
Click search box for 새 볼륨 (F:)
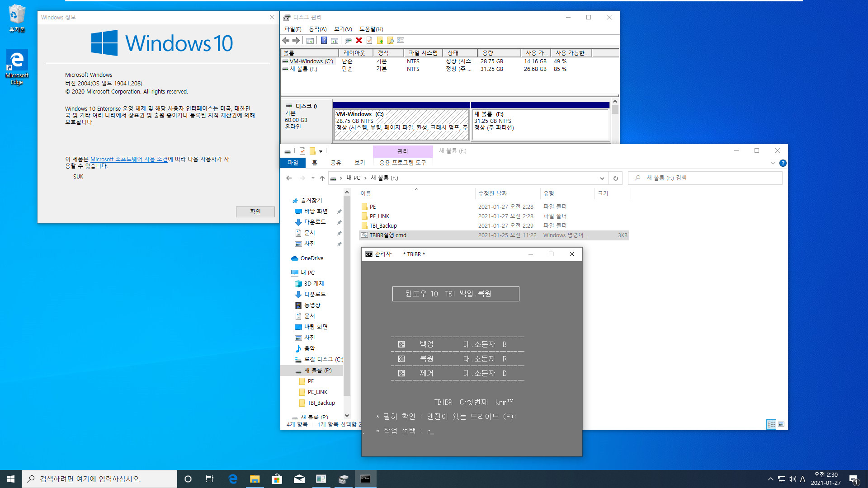point(705,178)
